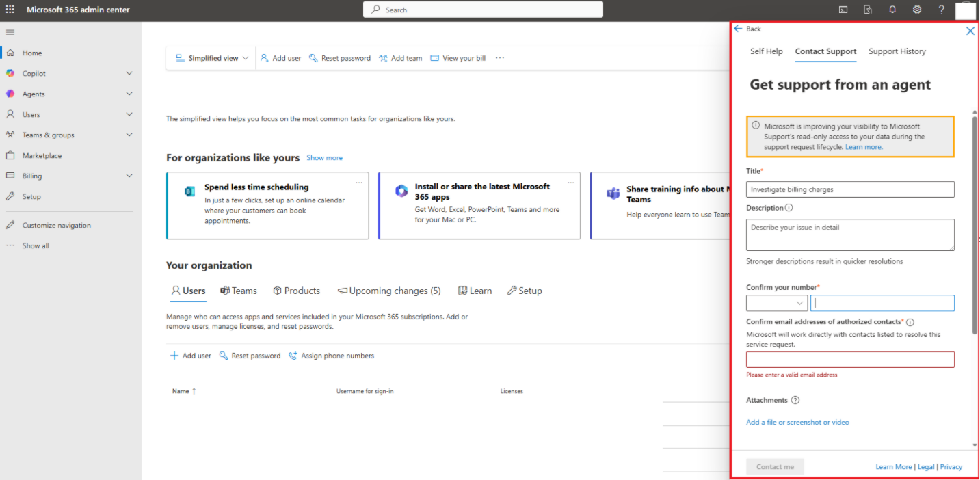The height and width of the screenshot is (480, 980).
Task: Open the country code dropdown
Action: 777,303
